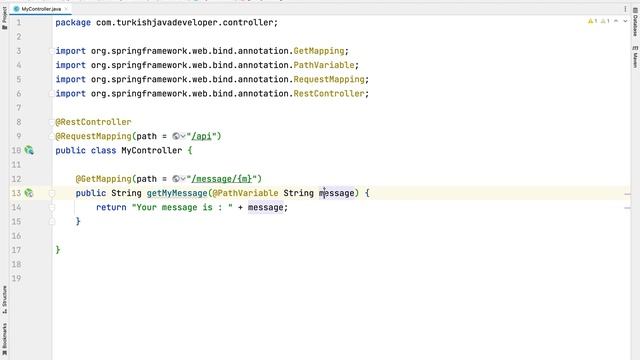Click the @PathVariable annotation in method signature
Viewport: 640px width, 360px height.
(x=245, y=193)
